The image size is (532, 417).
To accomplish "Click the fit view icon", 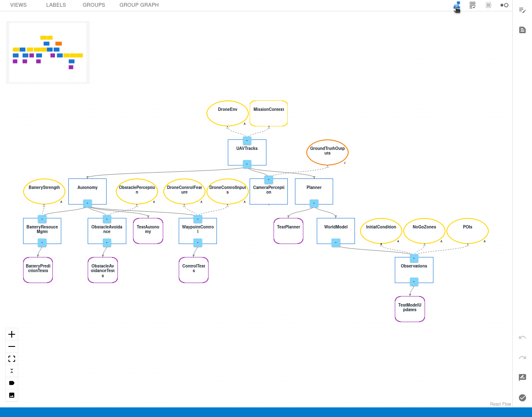I will (12, 359).
